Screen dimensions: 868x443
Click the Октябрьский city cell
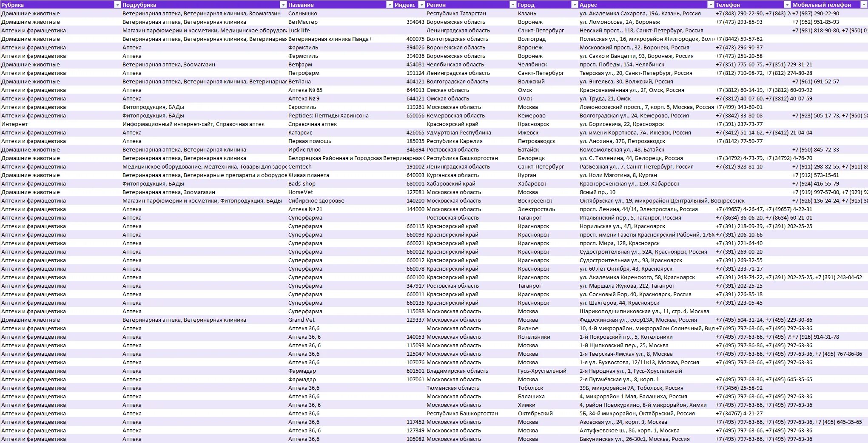pyautogui.click(x=547, y=413)
